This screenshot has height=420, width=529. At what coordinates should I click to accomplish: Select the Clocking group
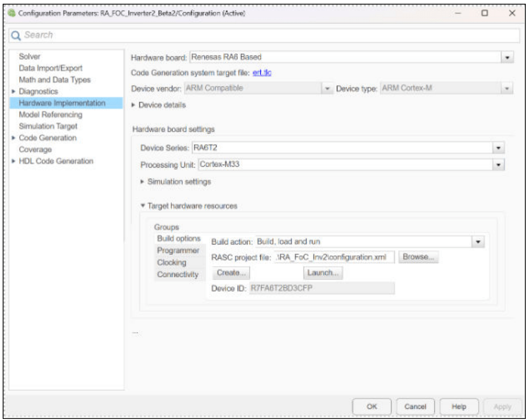(x=171, y=262)
